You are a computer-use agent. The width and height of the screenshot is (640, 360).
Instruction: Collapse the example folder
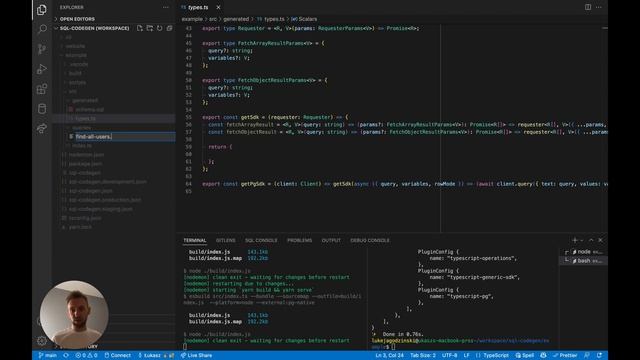76,55
